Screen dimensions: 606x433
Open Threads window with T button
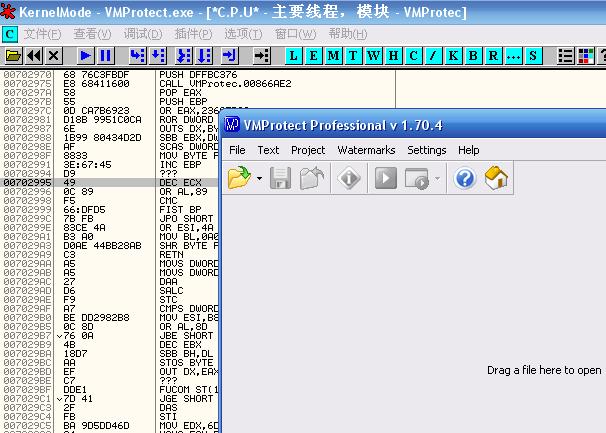(x=353, y=56)
